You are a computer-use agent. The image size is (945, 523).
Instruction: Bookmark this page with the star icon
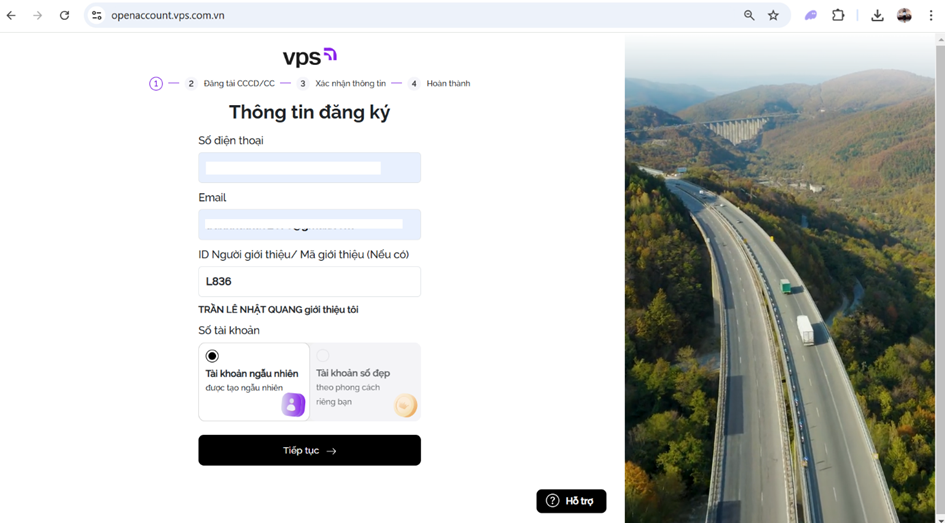773,16
